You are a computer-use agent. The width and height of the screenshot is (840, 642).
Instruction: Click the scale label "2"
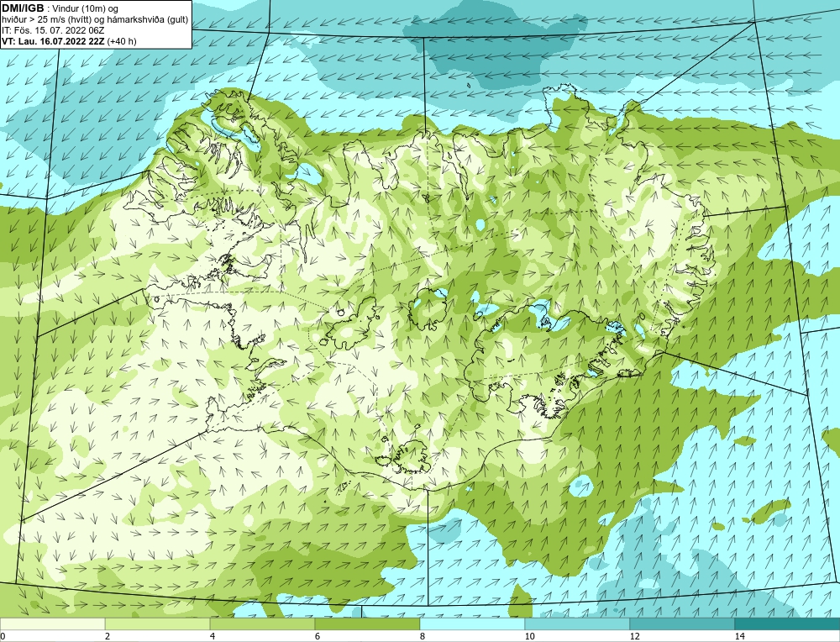[108, 636]
